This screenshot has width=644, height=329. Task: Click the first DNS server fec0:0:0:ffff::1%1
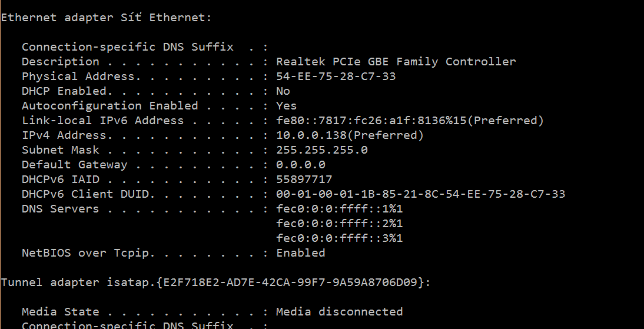(339, 209)
